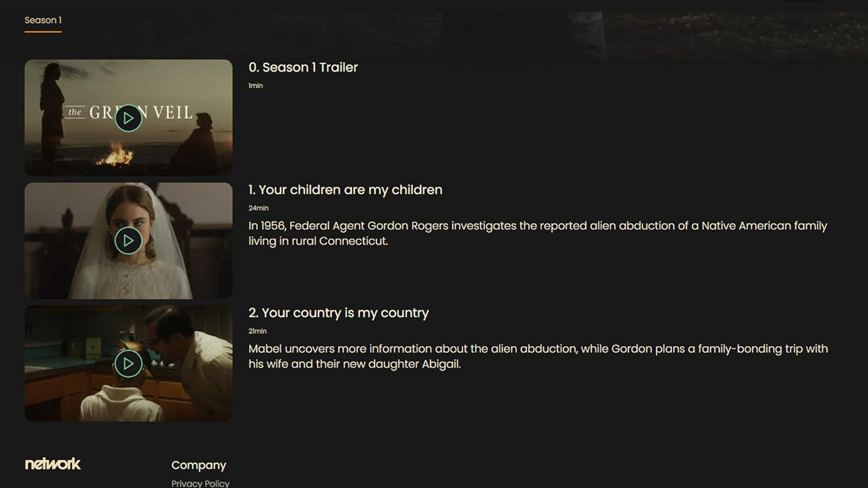Click the 24min duration label
The image size is (868, 488).
click(x=259, y=208)
